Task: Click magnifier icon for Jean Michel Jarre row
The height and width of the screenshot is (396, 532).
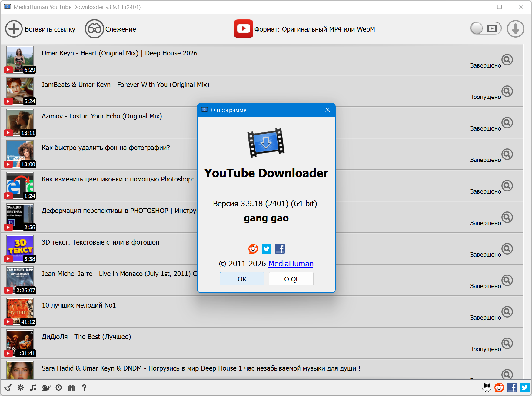Action: pyautogui.click(x=507, y=280)
